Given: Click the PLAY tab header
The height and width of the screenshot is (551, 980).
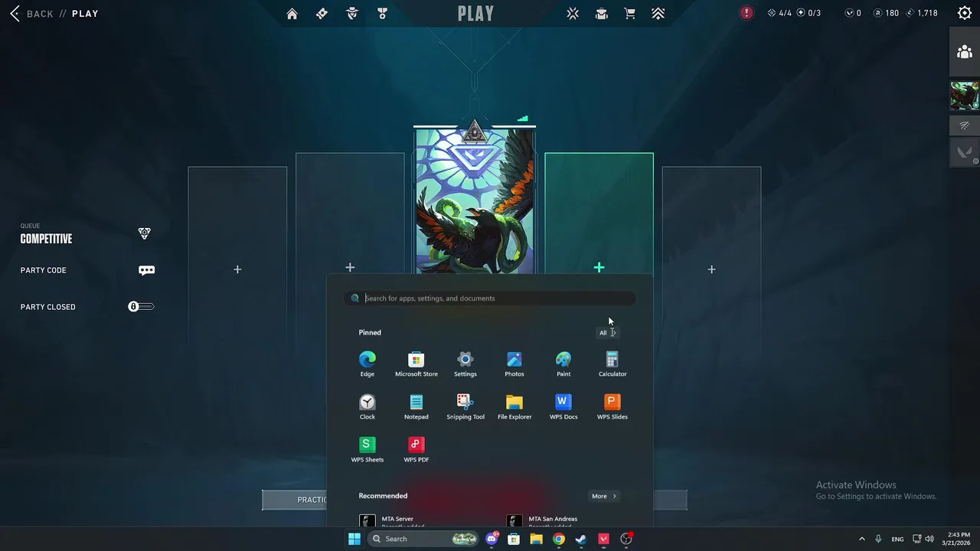Looking at the screenshot, I should click(475, 14).
